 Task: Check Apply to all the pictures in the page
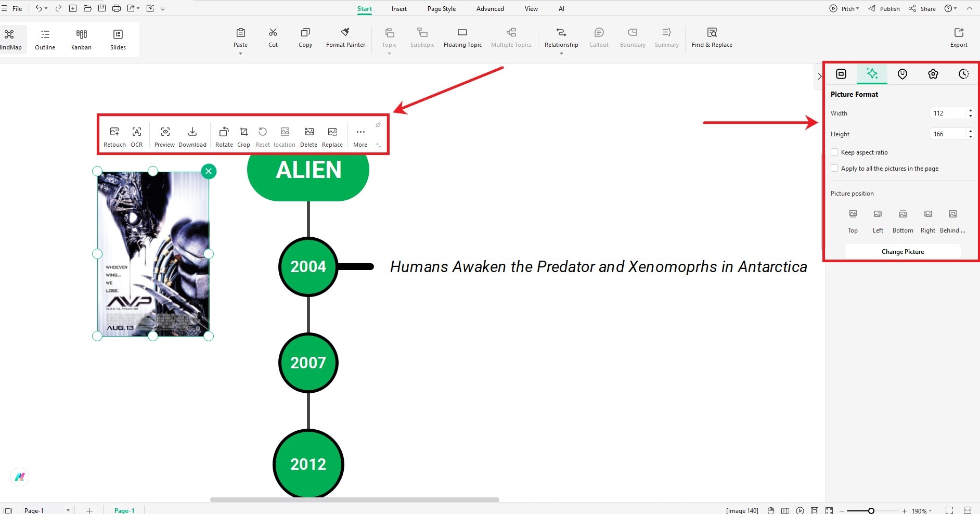(834, 168)
